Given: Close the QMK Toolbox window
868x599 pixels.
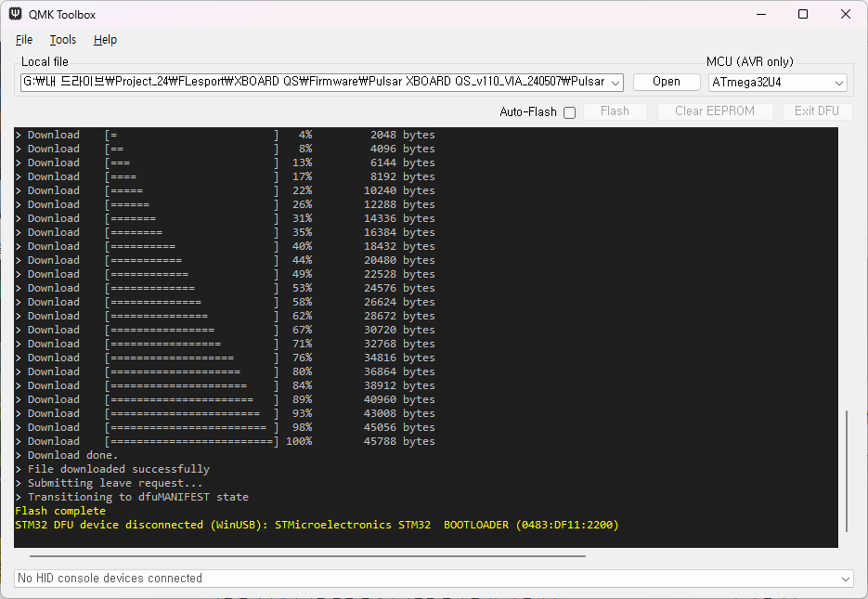Looking at the screenshot, I should tap(845, 14).
